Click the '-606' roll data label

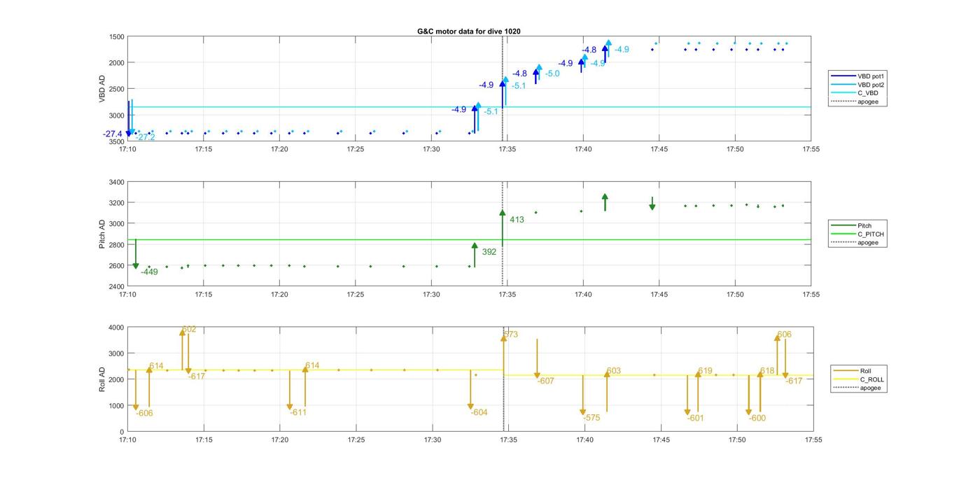point(144,413)
